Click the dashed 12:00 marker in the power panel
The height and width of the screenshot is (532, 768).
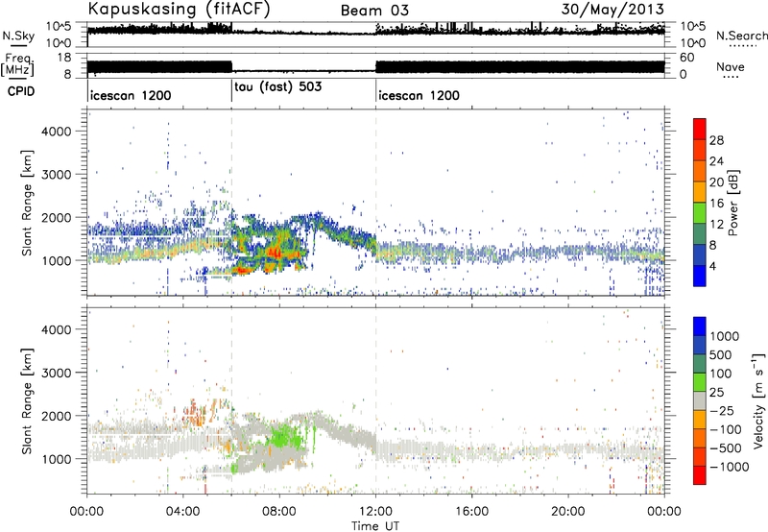point(375,203)
